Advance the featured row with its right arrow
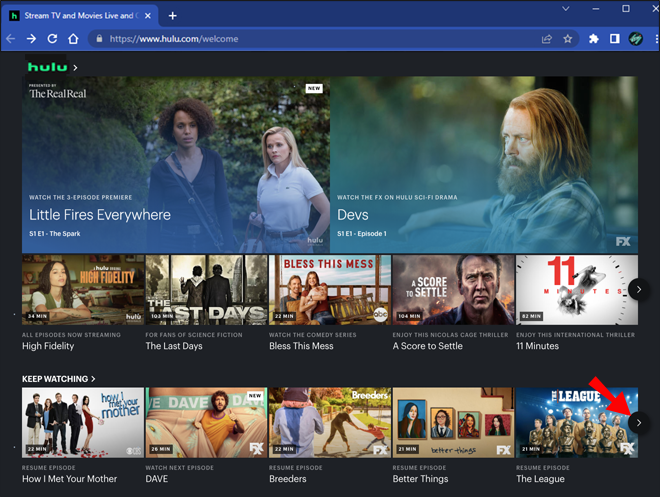660x497 pixels. 639,290
